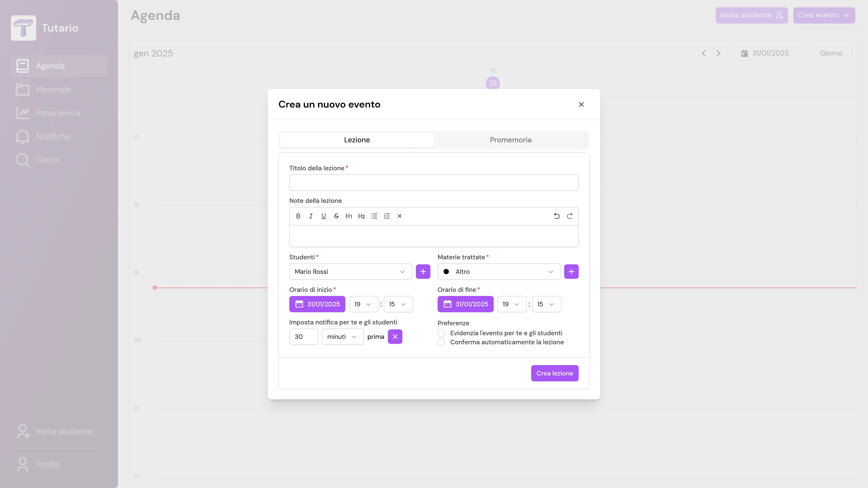The width and height of the screenshot is (868, 488).
Task: Click the underline formatting icon
Action: coord(323,216)
